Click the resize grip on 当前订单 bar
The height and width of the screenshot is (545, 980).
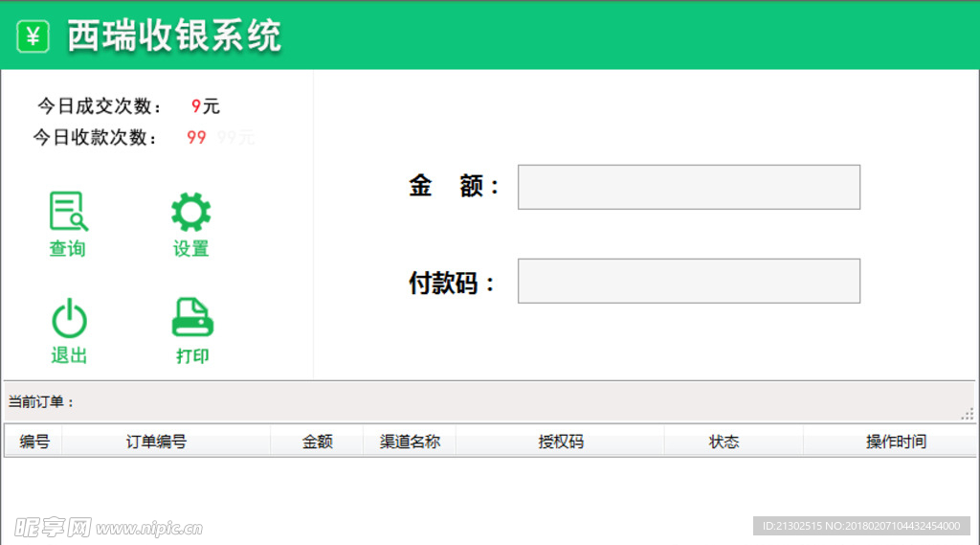point(968,414)
